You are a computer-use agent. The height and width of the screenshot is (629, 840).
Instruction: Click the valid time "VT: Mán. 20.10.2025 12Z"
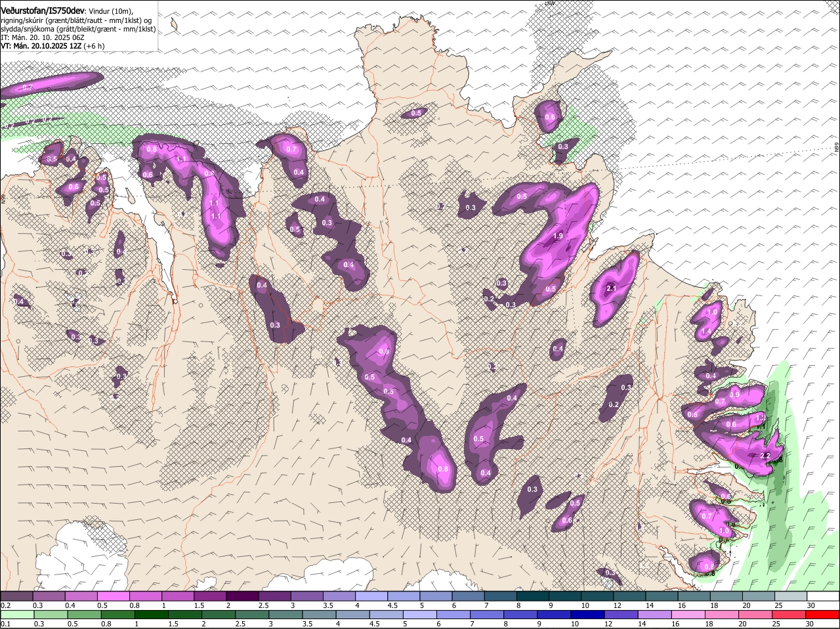[x=41, y=46]
